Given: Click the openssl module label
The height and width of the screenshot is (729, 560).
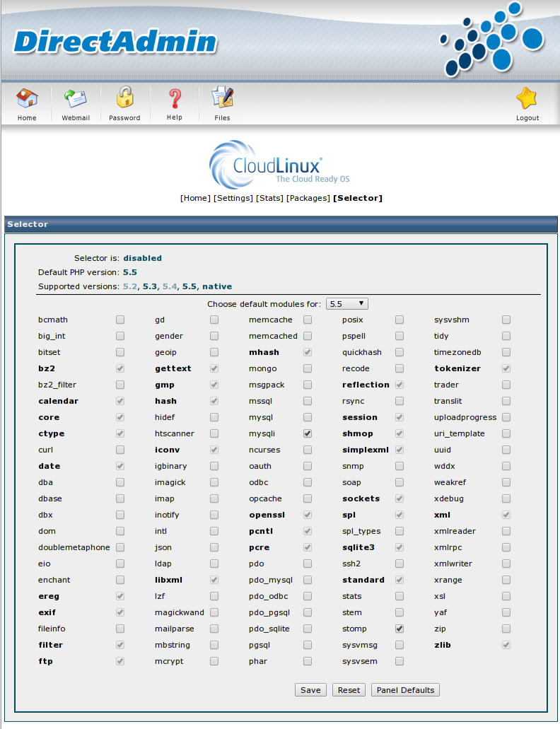Looking at the screenshot, I should pos(267,515).
